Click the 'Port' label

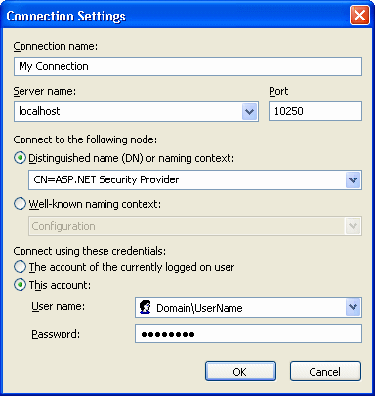pyautogui.click(x=279, y=91)
